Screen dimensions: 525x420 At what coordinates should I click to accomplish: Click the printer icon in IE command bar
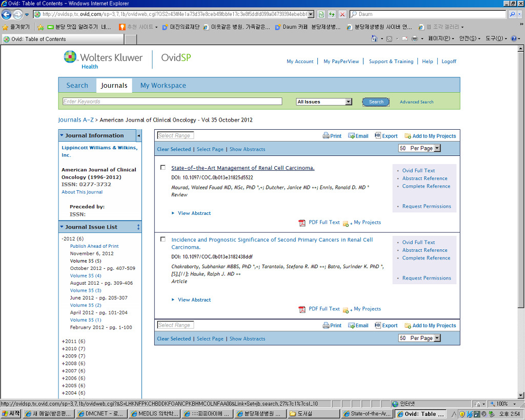(414, 39)
